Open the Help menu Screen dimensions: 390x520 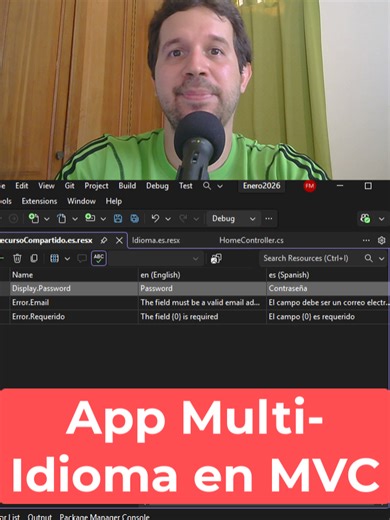[x=114, y=201]
